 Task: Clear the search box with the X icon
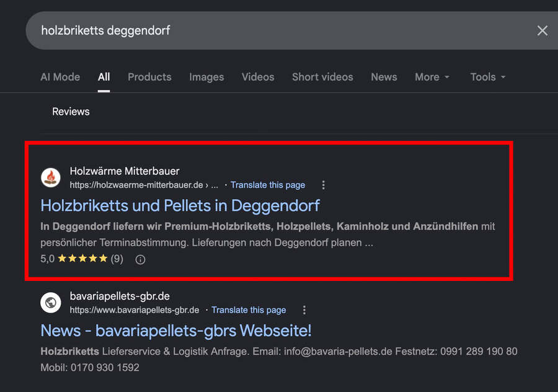(x=542, y=30)
